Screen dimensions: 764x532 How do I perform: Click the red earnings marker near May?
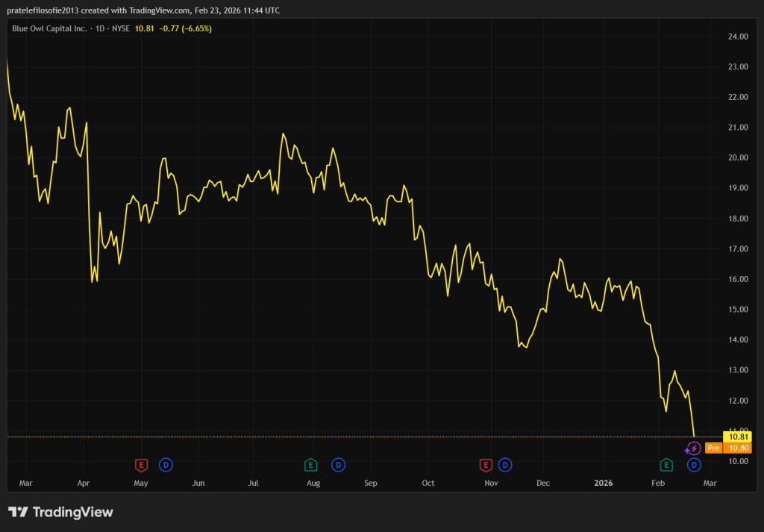click(140, 465)
